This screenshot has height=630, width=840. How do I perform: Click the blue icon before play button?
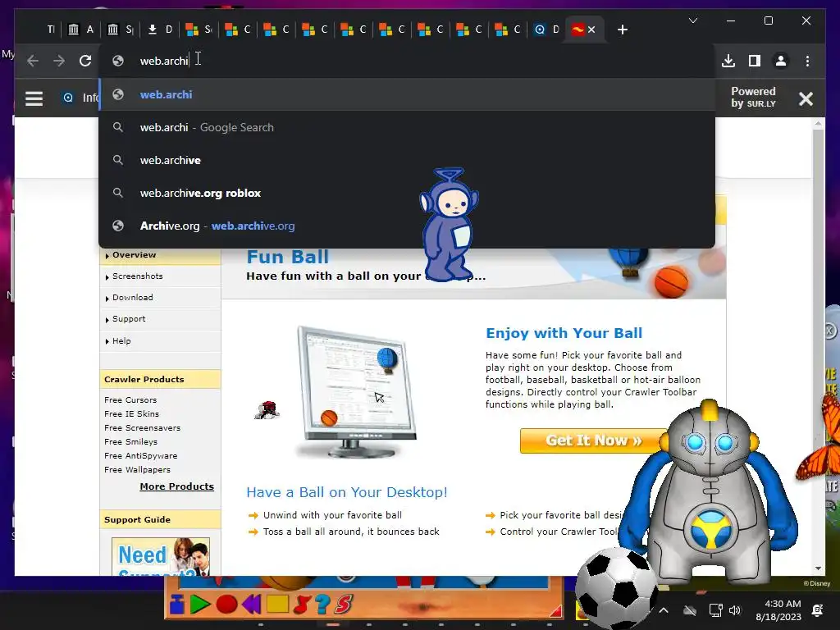click(177, 604)
